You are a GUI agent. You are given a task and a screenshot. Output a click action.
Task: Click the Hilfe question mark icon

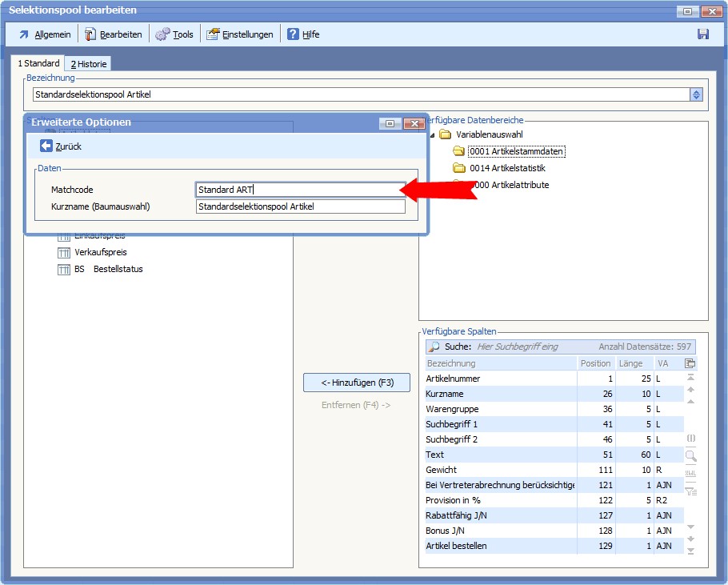point(294,34)
